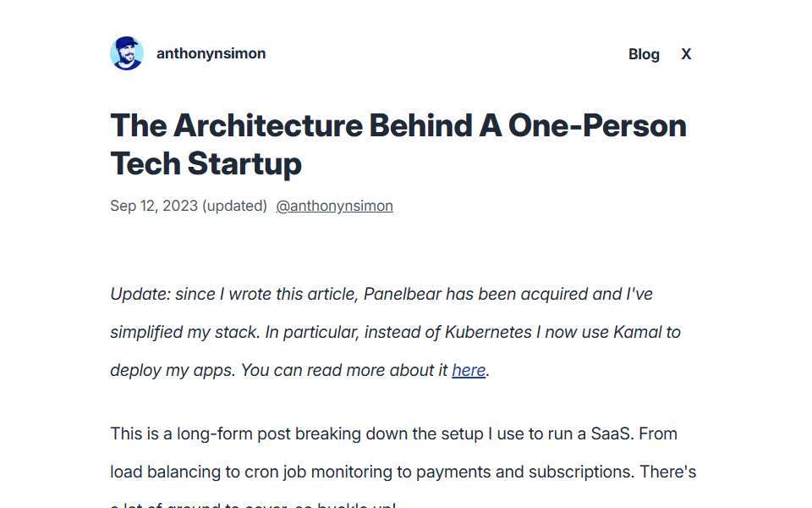Image resolution: width=812 pixels, height=508 pixels.
Task: Click the 'Sep 12, 2023' publish date
Action: click(x=154, y=206)
